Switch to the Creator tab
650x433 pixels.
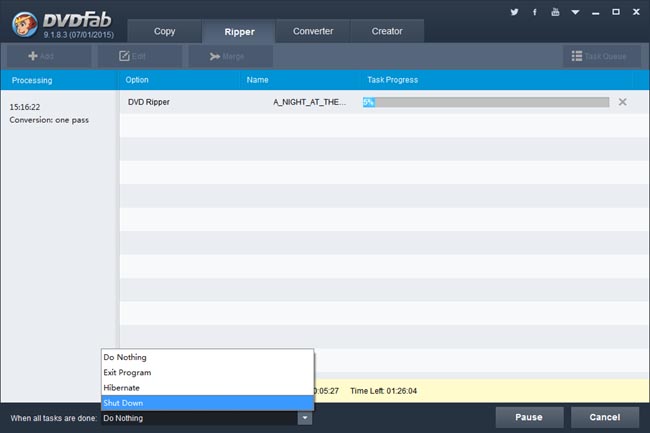coord(387,31)
